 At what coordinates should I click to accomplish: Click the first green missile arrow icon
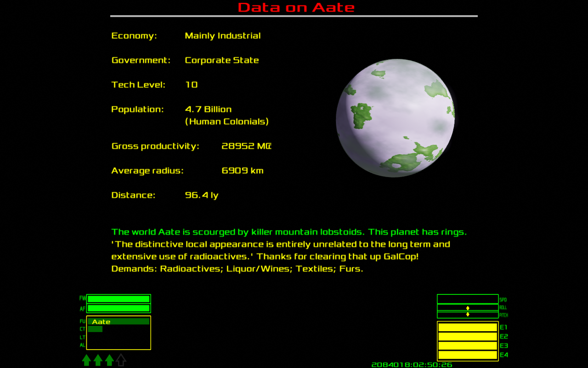tap(86, 360)
